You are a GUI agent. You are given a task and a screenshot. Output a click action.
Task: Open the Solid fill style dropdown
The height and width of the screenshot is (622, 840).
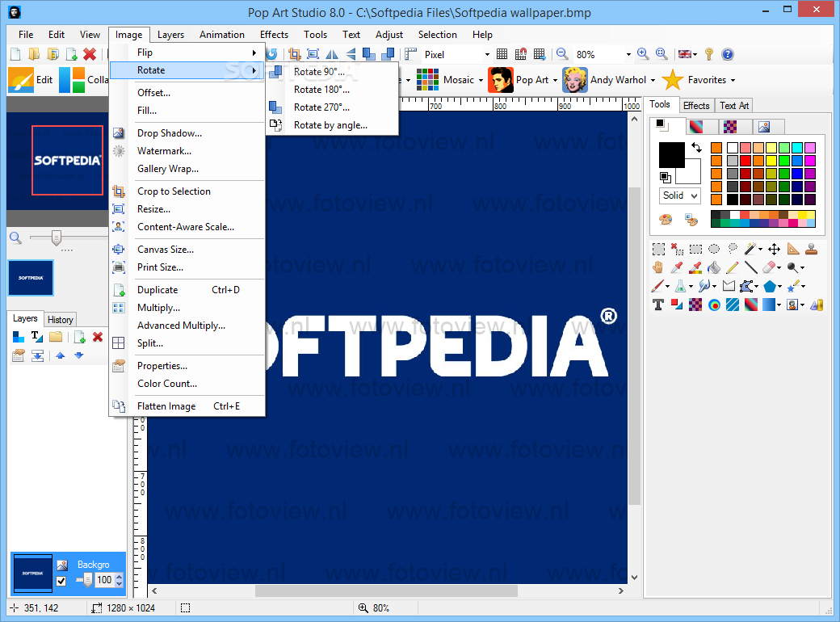coord(679,195)
